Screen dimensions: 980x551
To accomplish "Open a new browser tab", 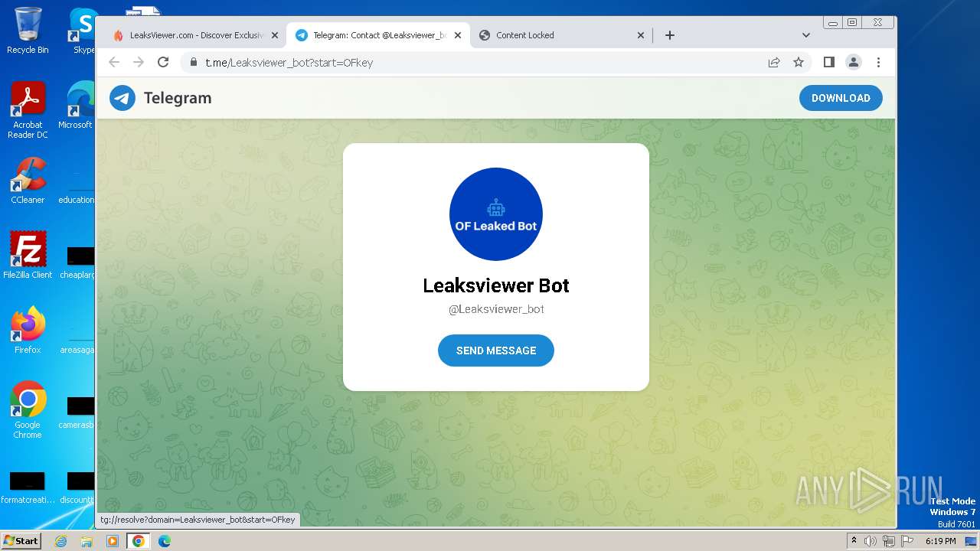I will (670, 35).
